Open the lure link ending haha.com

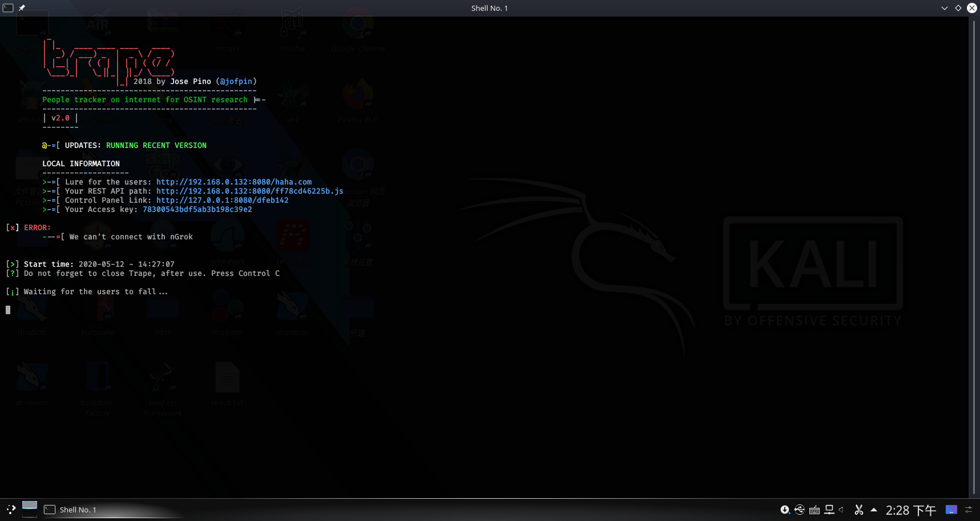[x=234, y=182]
